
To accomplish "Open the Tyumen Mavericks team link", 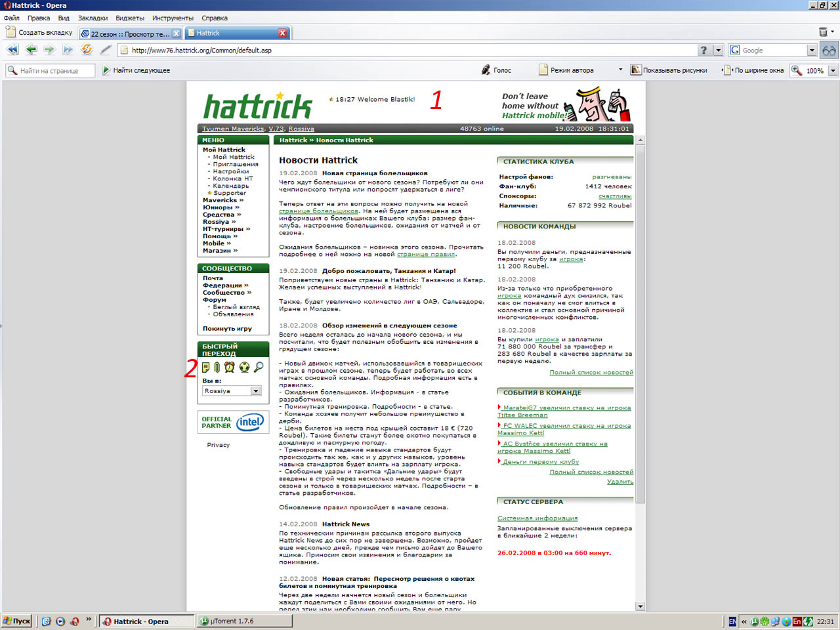I will pos(233,129).
